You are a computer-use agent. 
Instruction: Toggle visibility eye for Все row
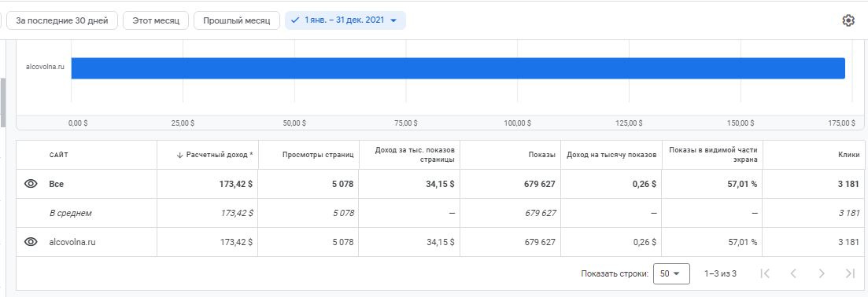point(31,184)
